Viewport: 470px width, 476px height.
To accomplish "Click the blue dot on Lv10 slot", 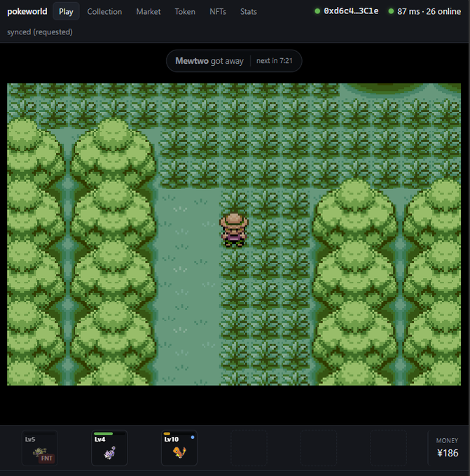I will point(193,437).
